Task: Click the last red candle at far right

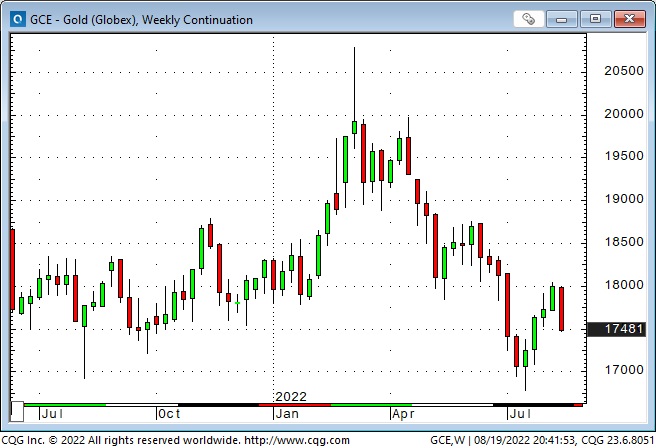Action: [561, 309]
